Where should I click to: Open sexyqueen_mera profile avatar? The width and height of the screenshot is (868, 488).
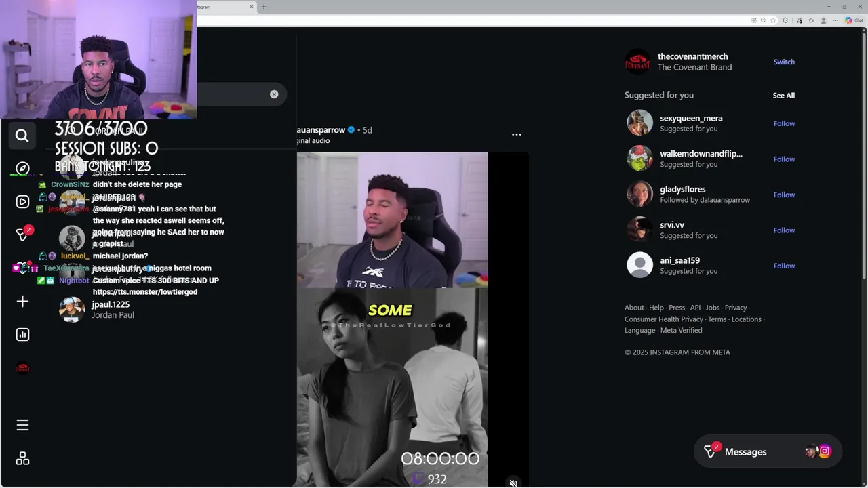tap(639, 123)
